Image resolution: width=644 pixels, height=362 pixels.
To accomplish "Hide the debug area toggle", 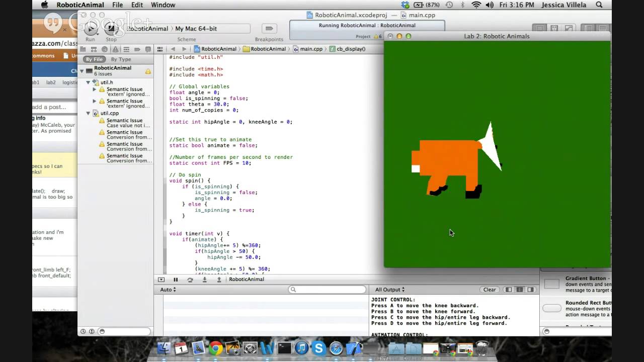I will click(x=161, y=280).
